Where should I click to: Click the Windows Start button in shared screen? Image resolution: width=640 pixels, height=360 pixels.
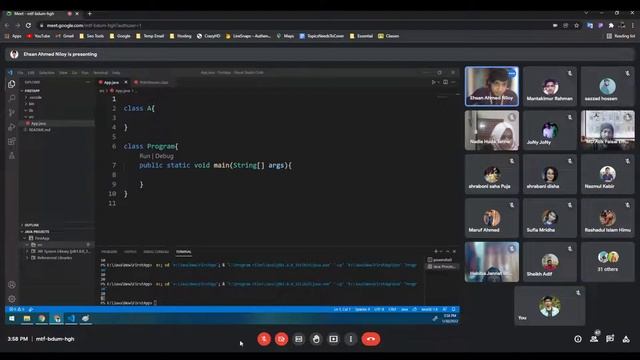point(11,318)
